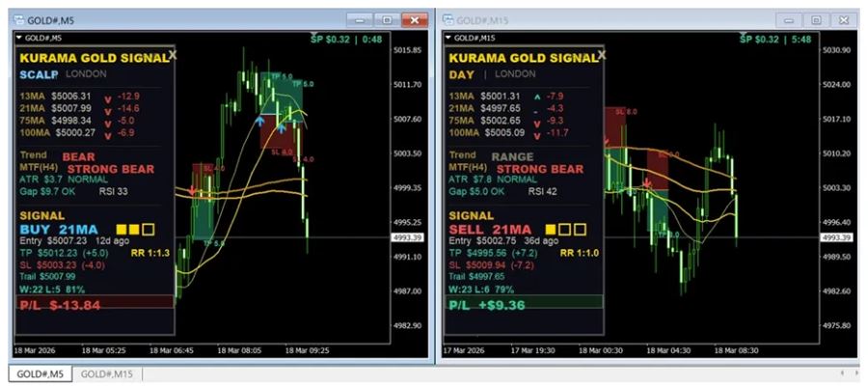
Task: Click ATR $3.7 NORMAL line
Action: 63,179
